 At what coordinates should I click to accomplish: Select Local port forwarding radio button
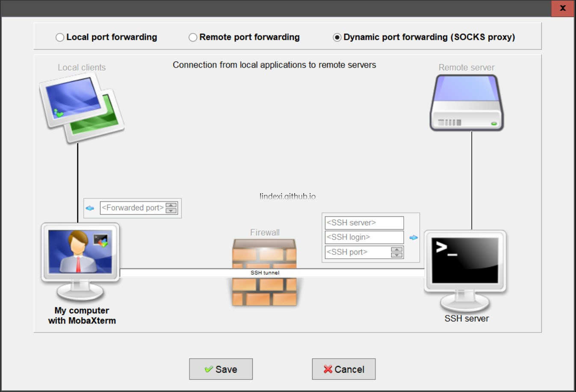pos(60,37)
